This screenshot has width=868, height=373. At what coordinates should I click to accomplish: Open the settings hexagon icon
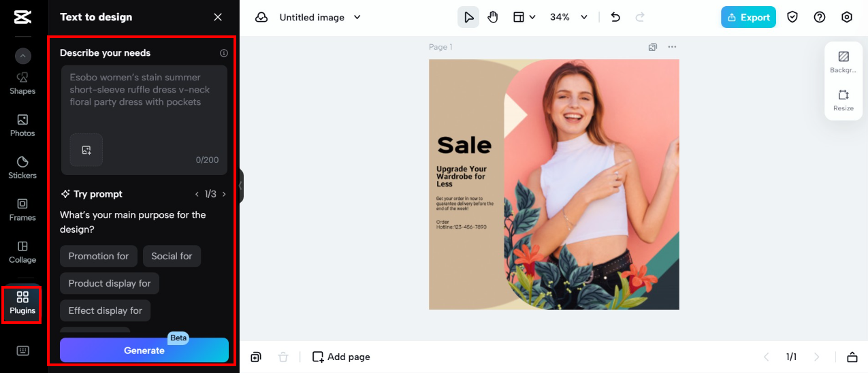[x=847, y=17]
